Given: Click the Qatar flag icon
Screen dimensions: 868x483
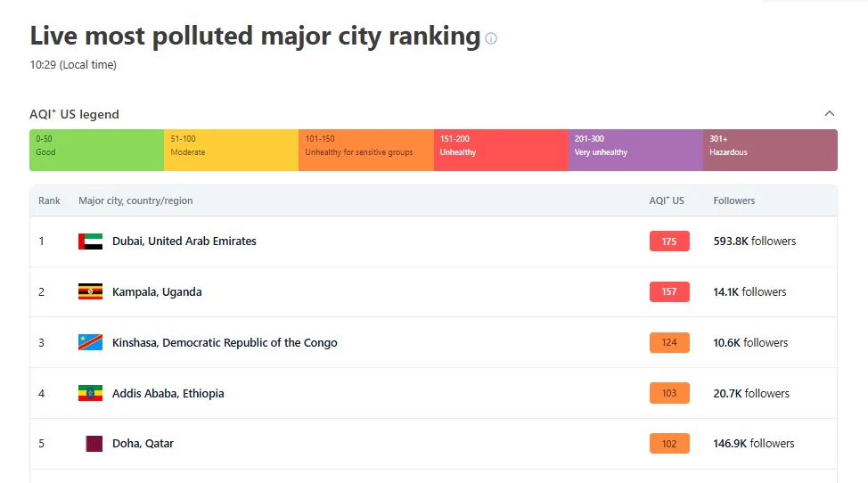Looking at the screenshot, I should point(93,444).
